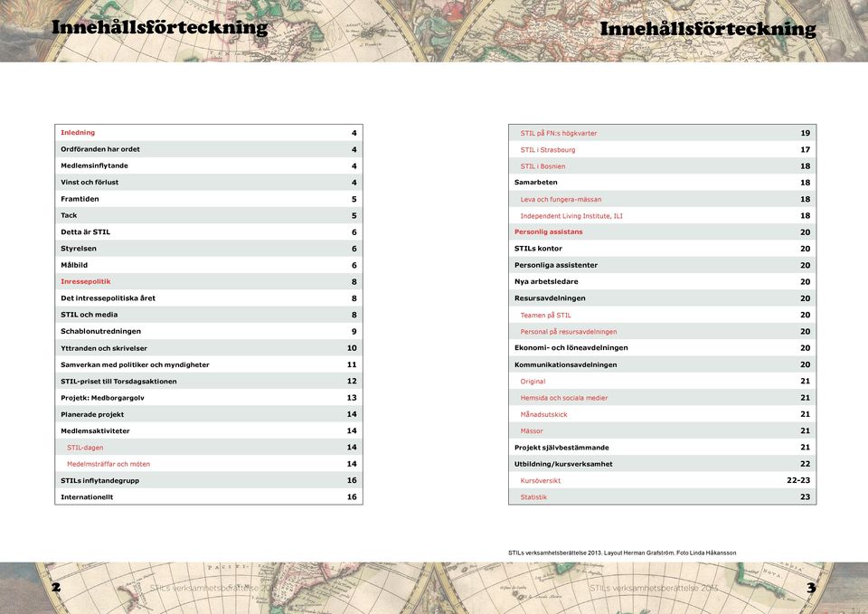Click left page 'Innehållsförteckning' heading

159,27
